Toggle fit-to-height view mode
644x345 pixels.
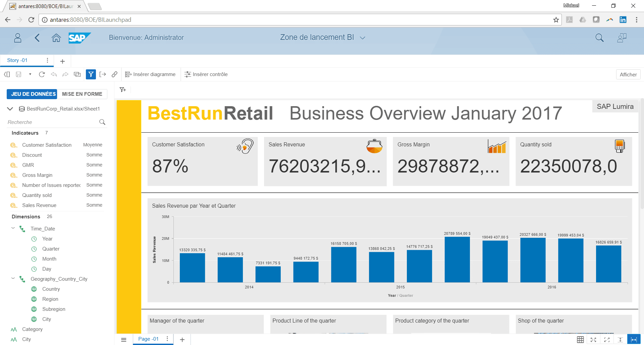point(620,340)
